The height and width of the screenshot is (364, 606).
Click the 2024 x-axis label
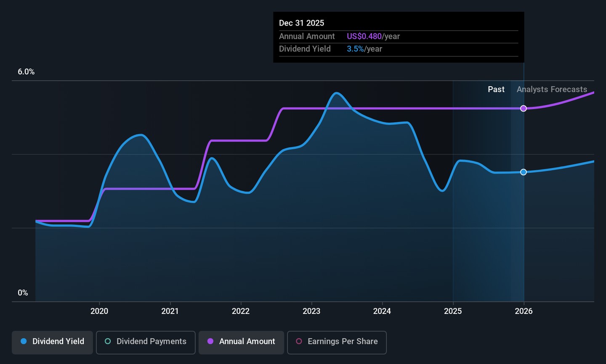tap(382, 311)
